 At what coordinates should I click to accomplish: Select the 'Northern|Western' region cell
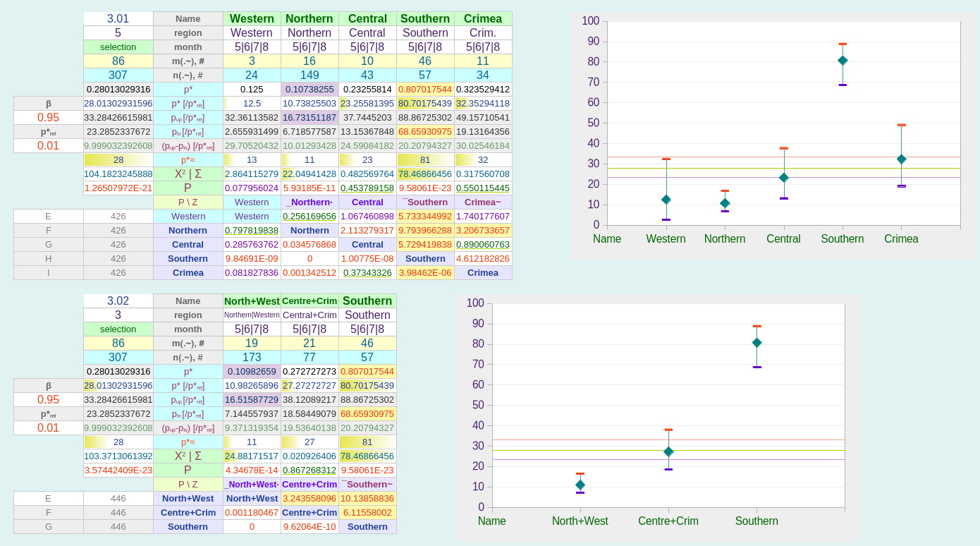[x=252, y=315]
